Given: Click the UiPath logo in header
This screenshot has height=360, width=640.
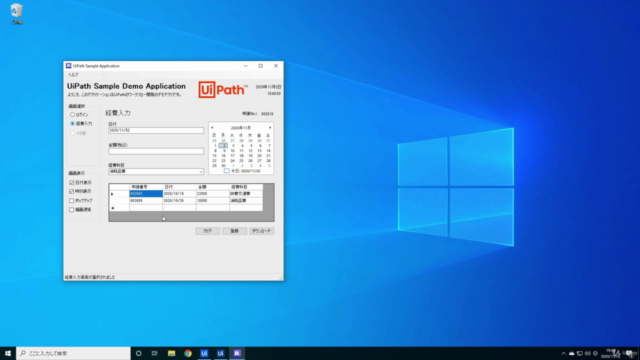Looking at the screenshot, I should pos(223,89).
